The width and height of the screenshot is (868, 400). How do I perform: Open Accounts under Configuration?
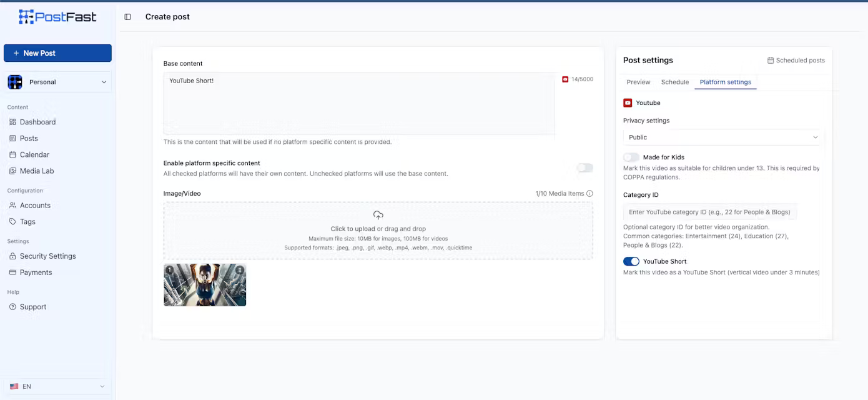pyautogui.click(x=35, y=205)
